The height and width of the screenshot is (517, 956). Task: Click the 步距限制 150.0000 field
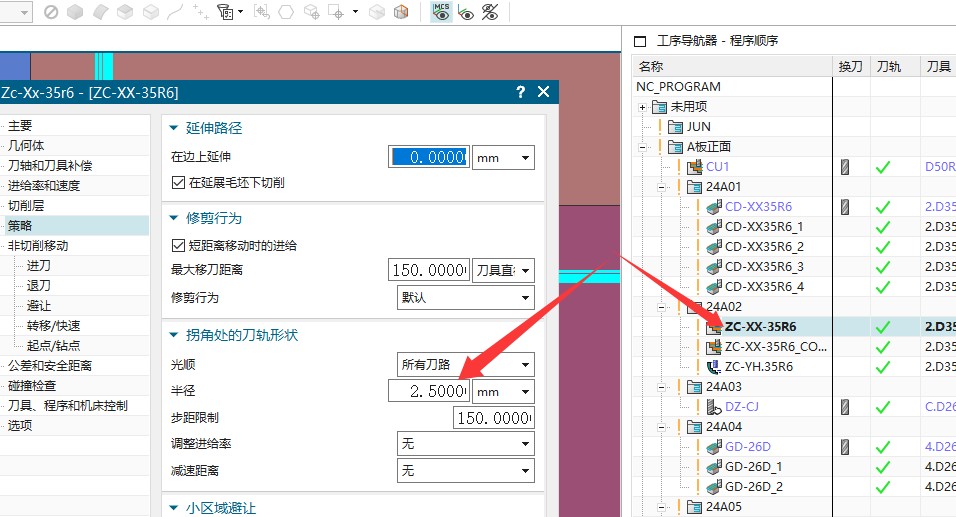(x=494, y=418)
